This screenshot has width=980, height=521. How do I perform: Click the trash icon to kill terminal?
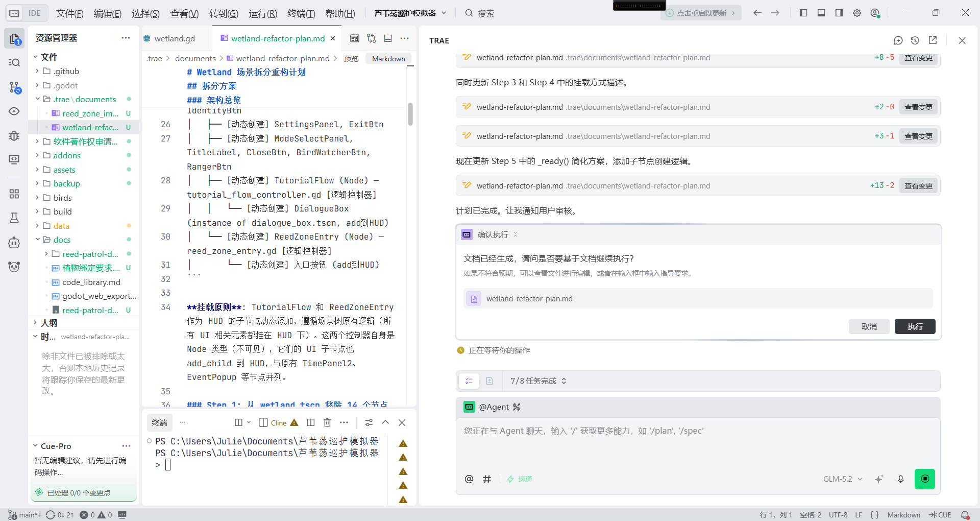click(x=328, y=422)
